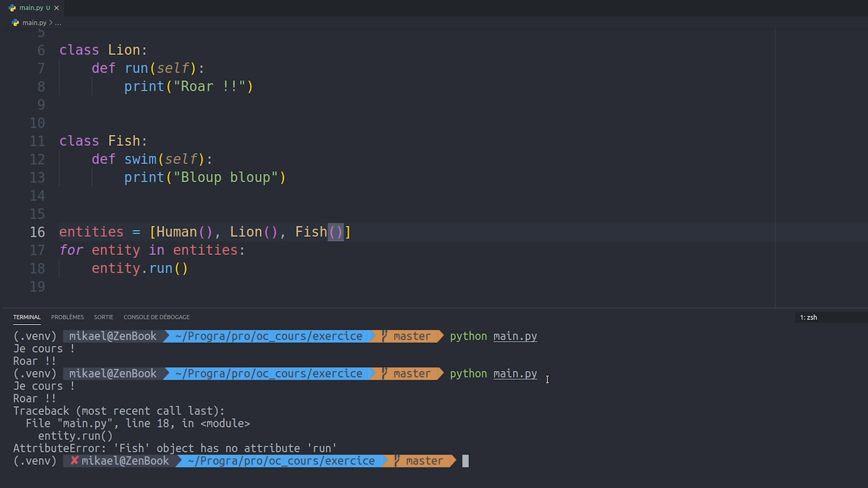Click the git branch icon in last prompt
The height and width of the screenshot is (488, 868).
[397, 460]
